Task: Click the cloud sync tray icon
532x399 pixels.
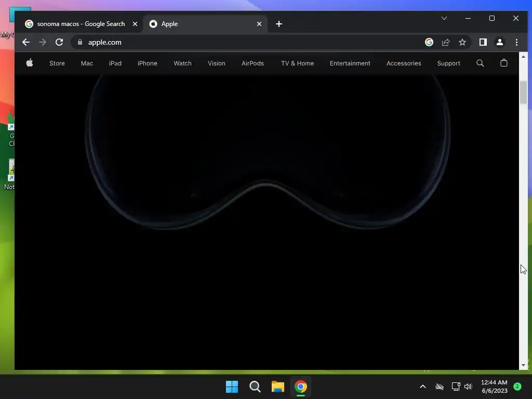Action: [440, 387]
